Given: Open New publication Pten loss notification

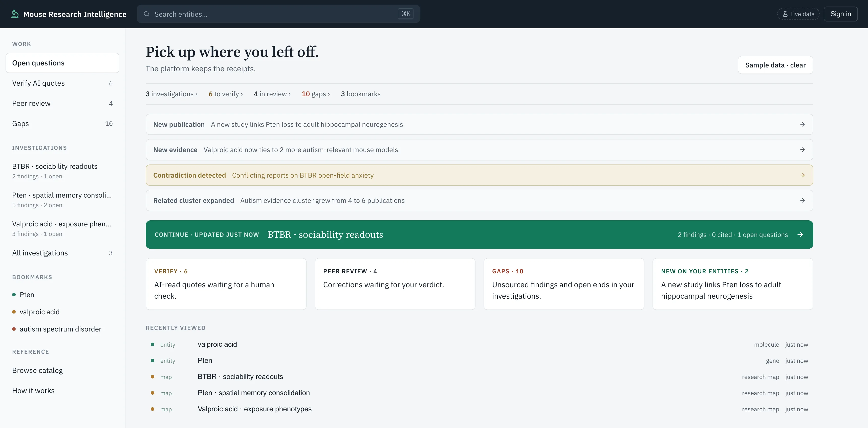Looking at the screenshot, I should coord(479,125).
